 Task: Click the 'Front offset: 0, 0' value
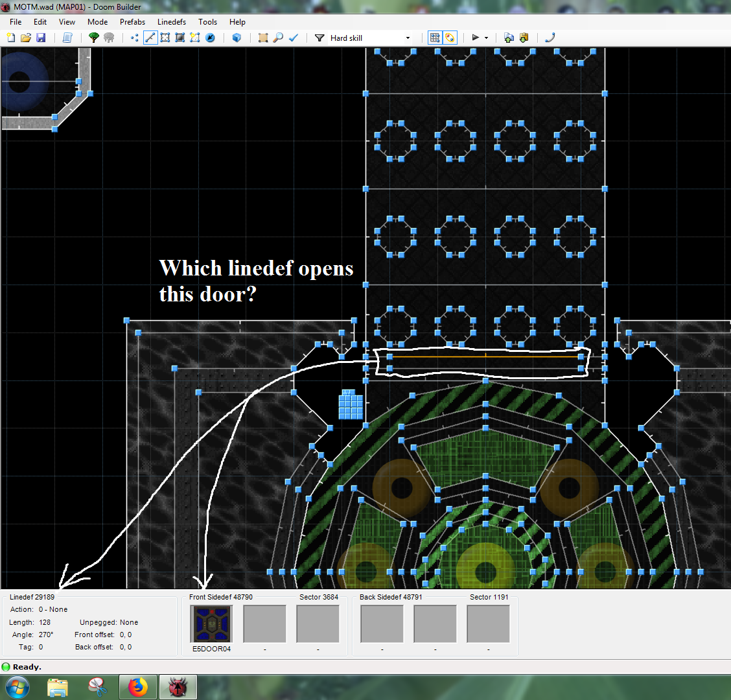[126, 635]
